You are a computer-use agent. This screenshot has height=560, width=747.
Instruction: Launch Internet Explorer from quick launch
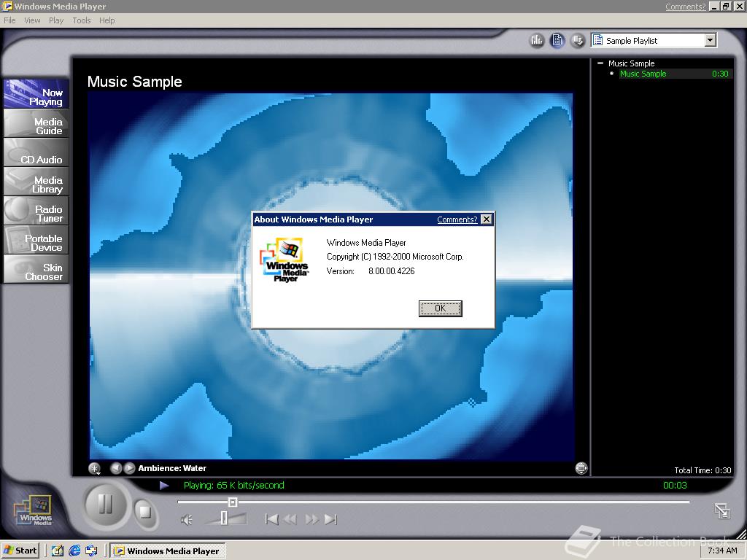(74, 551)
